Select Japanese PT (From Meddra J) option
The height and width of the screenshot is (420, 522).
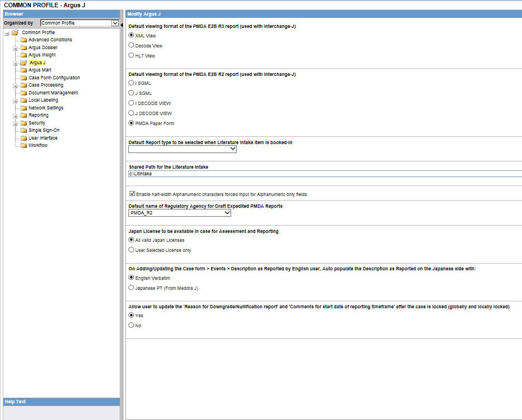pyautogui.click(x=131, y=288)
